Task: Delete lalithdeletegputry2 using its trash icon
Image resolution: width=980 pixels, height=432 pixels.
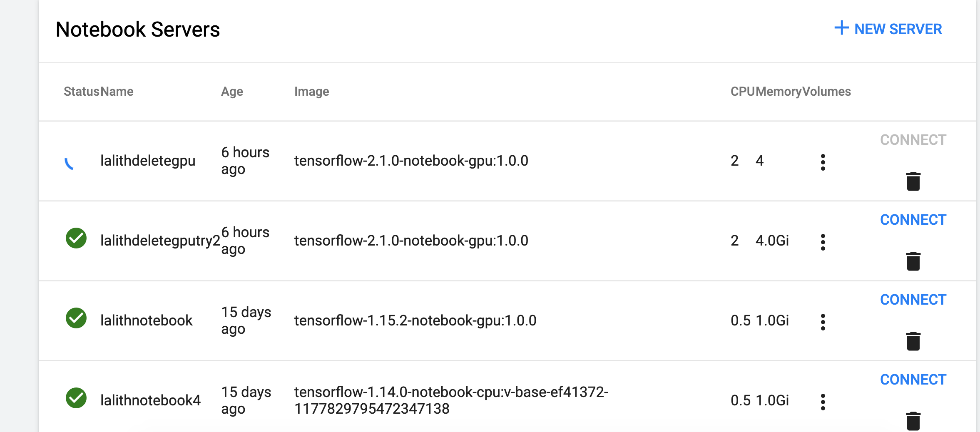Action: click(x=913, y=261)
